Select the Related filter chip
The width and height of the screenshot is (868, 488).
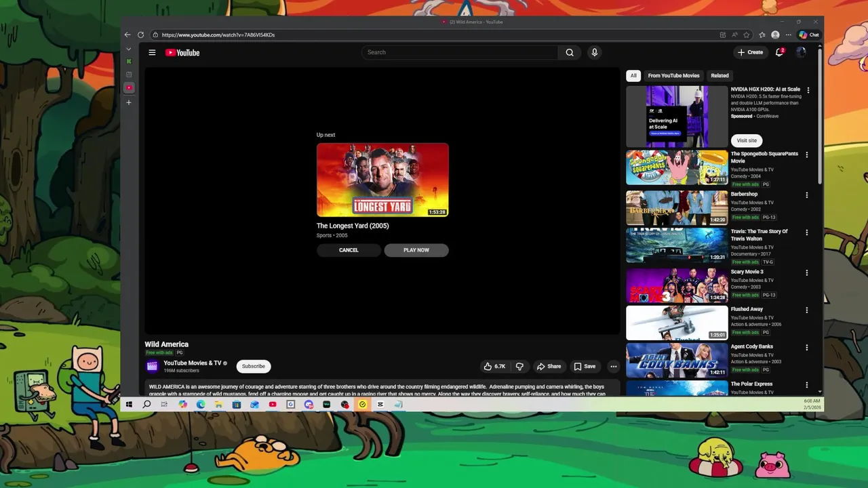pos(719,76)
